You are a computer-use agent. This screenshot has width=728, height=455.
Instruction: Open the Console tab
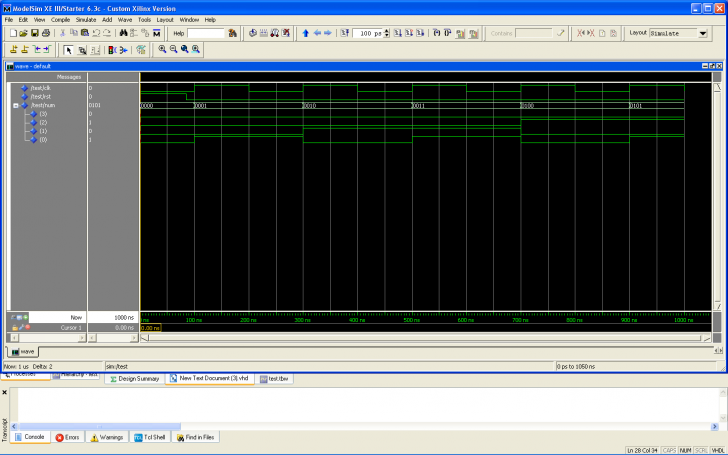(30, 437)
